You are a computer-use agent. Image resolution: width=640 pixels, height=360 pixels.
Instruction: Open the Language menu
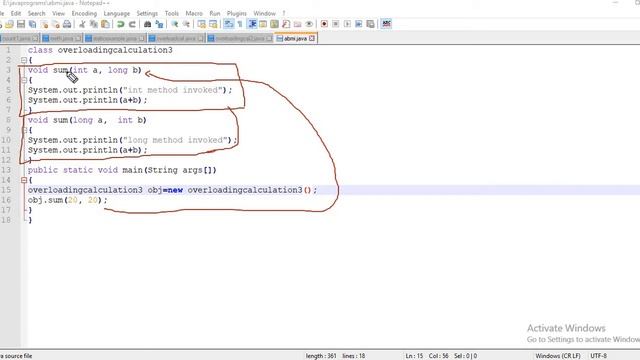coord(116,13)
